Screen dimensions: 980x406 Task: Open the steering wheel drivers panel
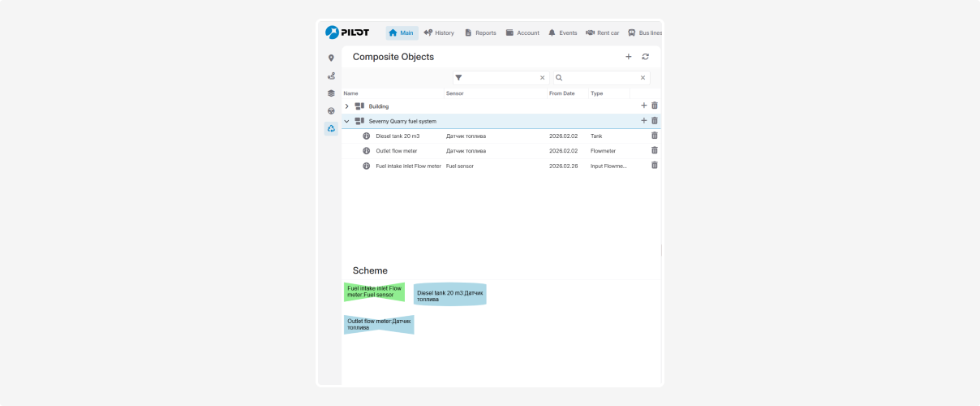point(331,111)
